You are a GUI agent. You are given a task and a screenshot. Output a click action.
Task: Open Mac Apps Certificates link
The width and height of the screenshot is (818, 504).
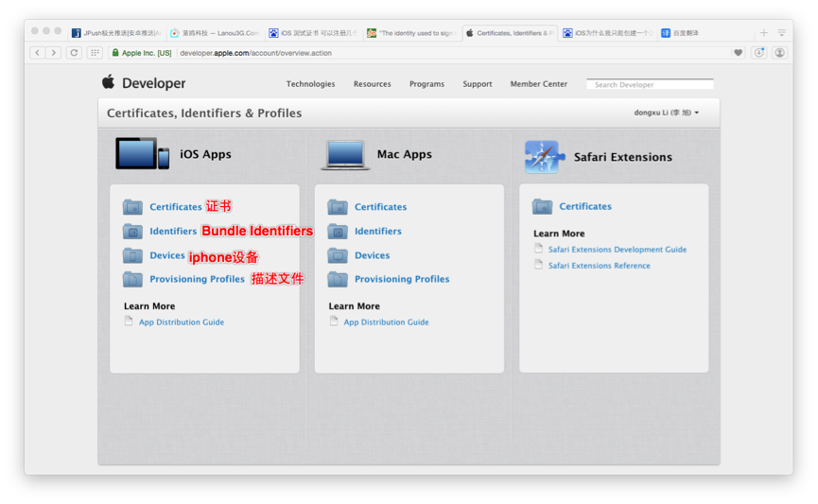[380, 207]
